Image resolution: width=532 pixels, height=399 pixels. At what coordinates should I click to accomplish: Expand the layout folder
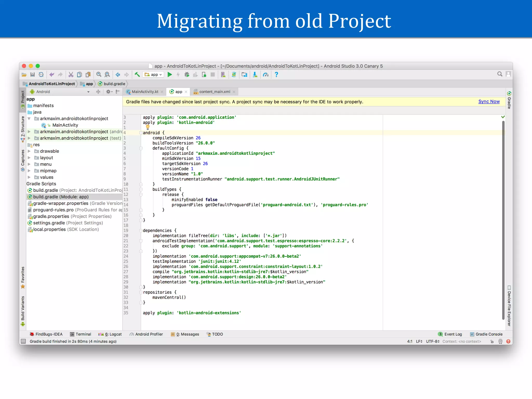(x=29, y=158)
